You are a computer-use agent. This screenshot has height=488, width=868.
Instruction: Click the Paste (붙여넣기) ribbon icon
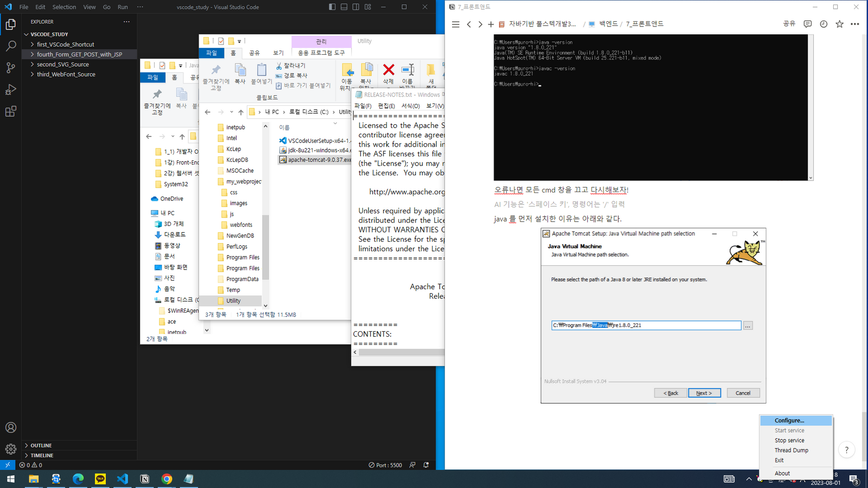tap(261, 74)
